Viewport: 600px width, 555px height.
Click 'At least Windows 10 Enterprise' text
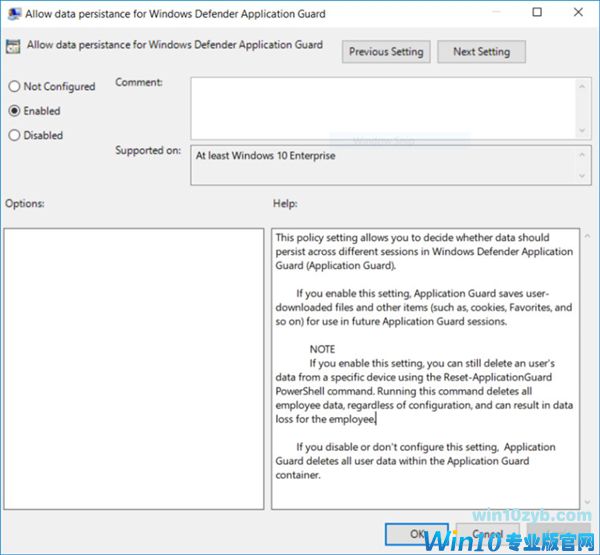coord(266,156)
